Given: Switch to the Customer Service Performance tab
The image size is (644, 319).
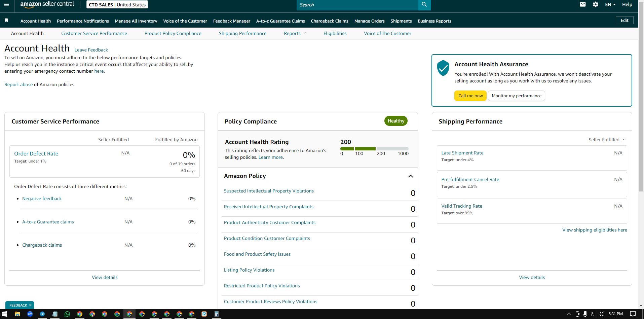Looking at the screenshot, I should [x=94, y=33].
